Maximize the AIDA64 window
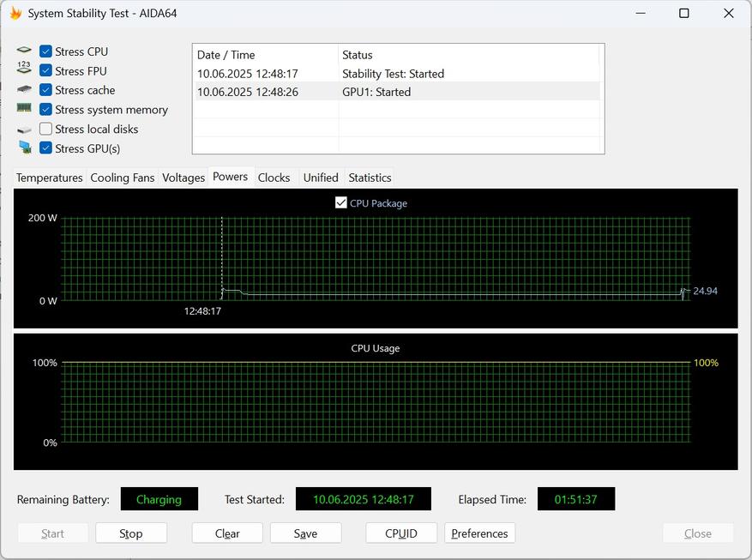 (x=684, y=14)
